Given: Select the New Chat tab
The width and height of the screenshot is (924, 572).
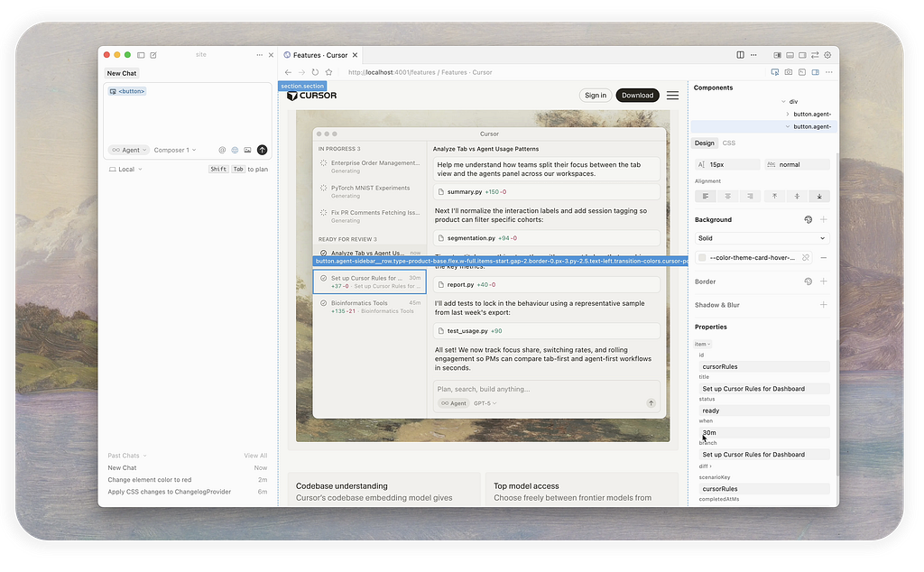Looking at the screenshot, I should (x=122, y=74).
